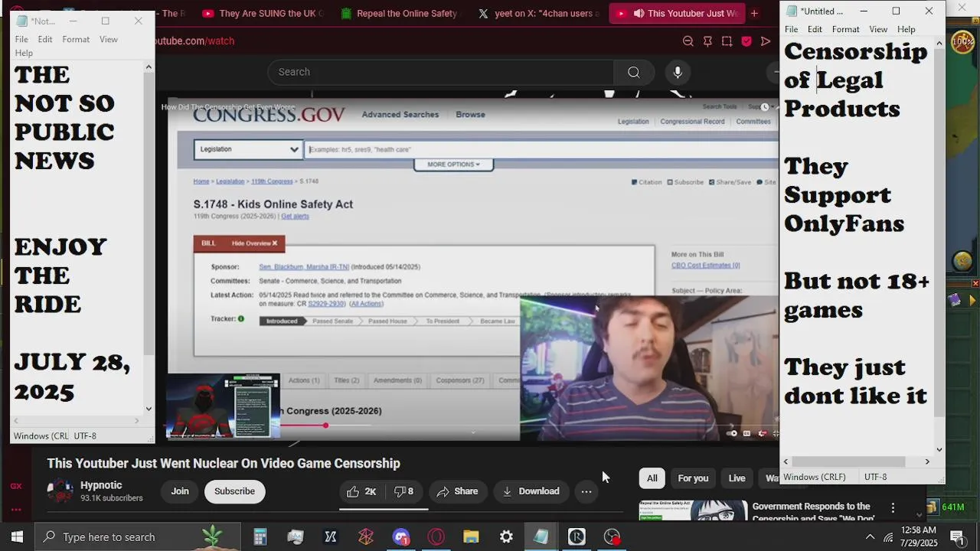Download the video
Viewport: 980px width, 551px height.
pyautogui.click(x=531, y=491)
